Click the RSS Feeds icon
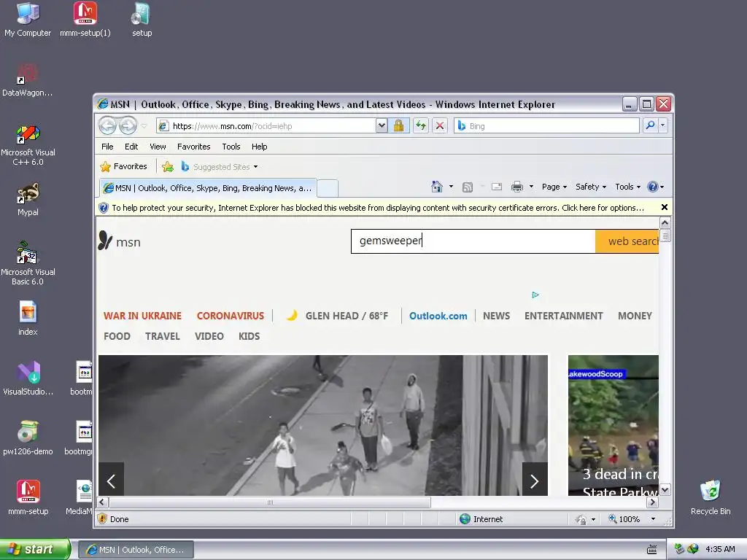Screen dimensions: 747x560 pyautogui.click(x=468, y=187)
